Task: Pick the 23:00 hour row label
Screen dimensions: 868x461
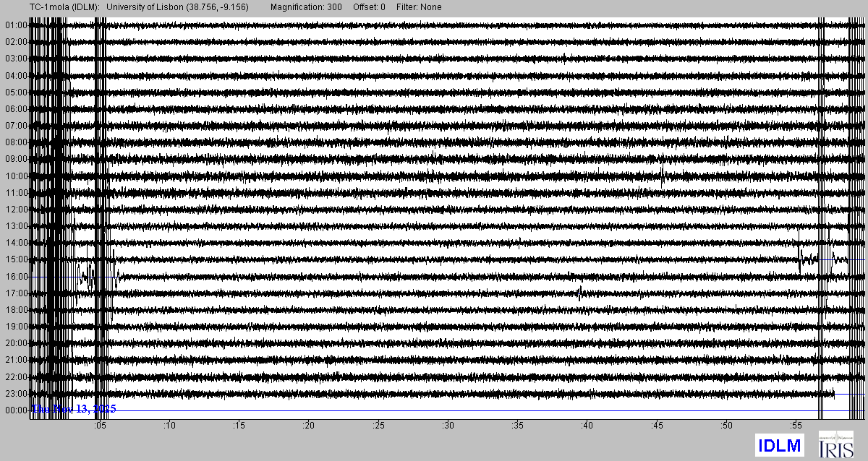Action: pos(15,394)
